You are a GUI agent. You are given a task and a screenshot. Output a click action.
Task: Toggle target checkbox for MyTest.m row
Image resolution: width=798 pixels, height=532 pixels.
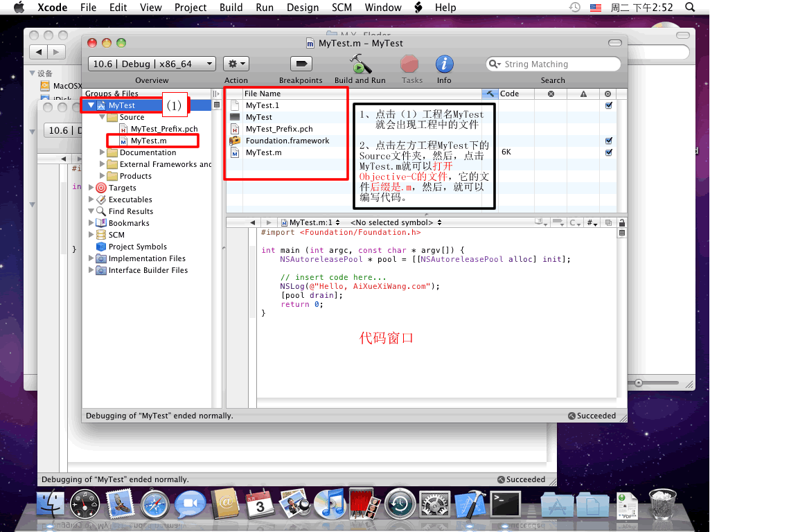609,152
